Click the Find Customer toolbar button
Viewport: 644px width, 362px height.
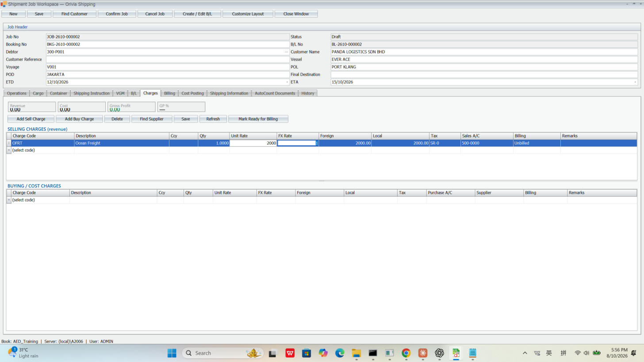pos(74,14)
